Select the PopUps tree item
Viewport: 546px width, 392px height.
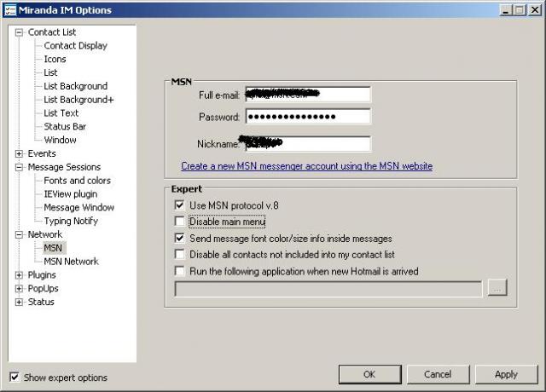point(43,288)
